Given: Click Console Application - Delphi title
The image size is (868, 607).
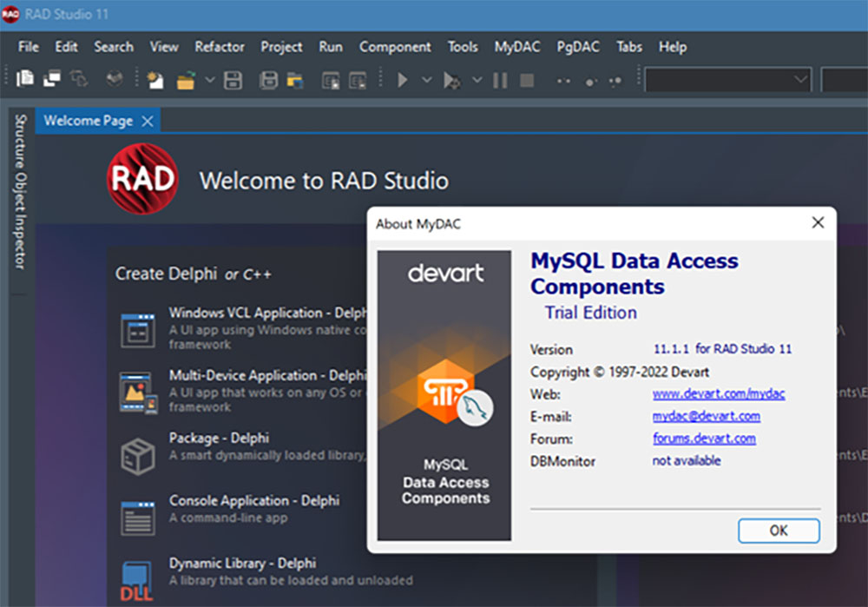Looking at the screenshot, I should pyautogui.click(x=254, y=501).
